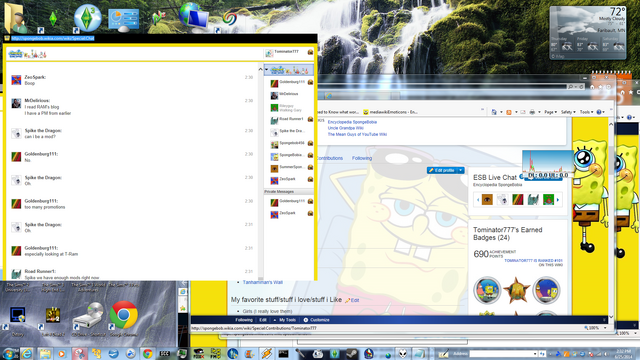640x360 pixels.
Task: Launch Internet Explorer from the taskbar
Action: click(x=27, y=353)
